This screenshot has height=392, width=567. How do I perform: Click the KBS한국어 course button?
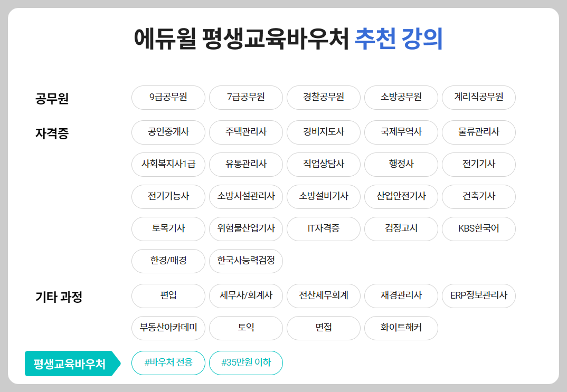[x=478, y=228]
